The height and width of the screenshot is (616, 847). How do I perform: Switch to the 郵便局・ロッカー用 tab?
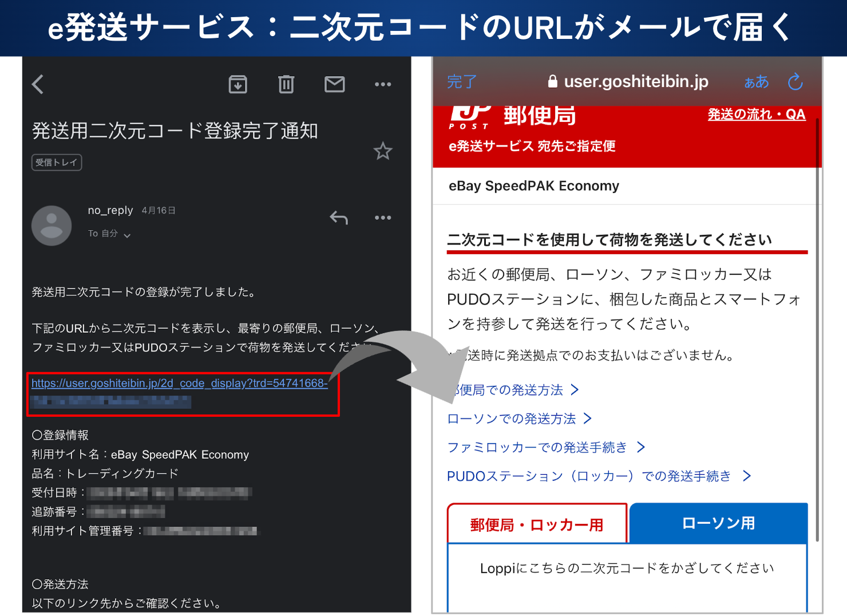click(x=537, y=524)
